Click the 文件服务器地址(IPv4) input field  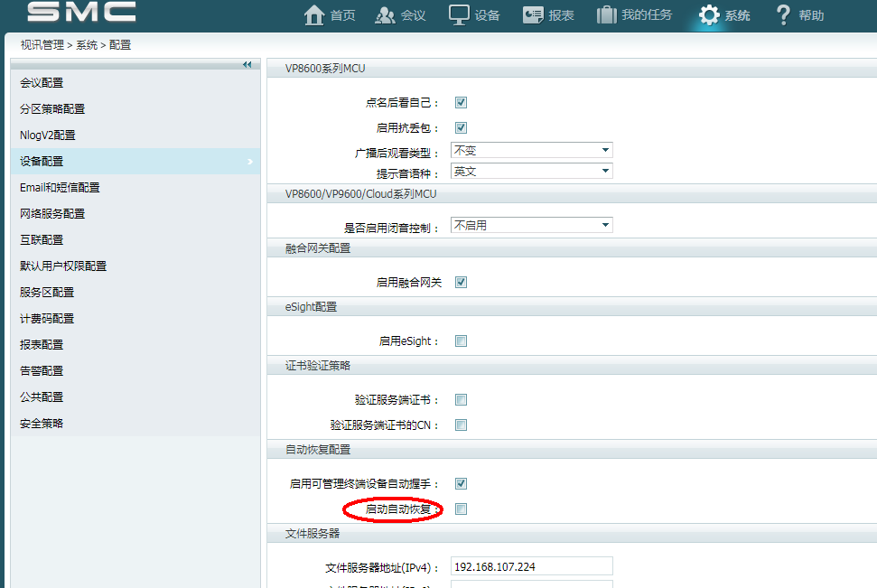coord(531,566)
